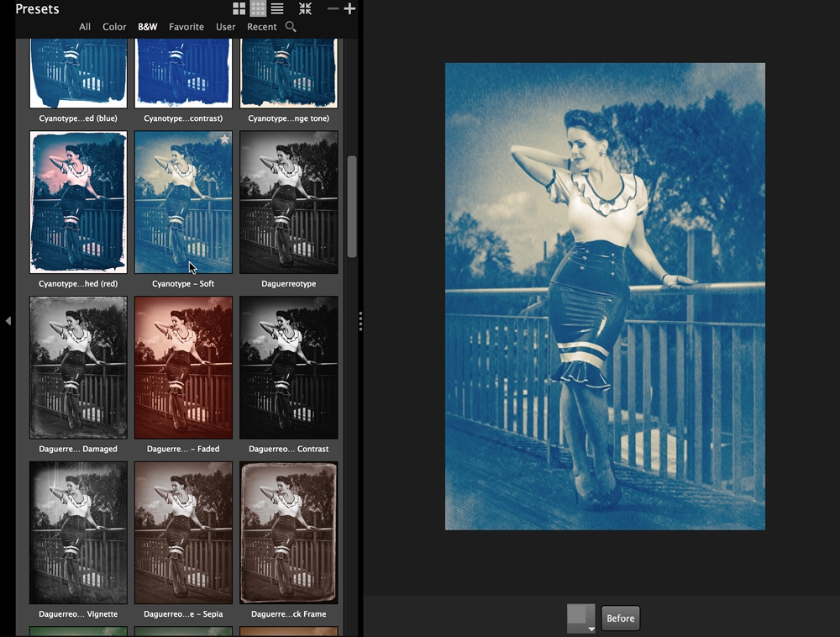
Task: Toggle favorite star on Cyanotype – Soft
Action: (x=224, y=140)
